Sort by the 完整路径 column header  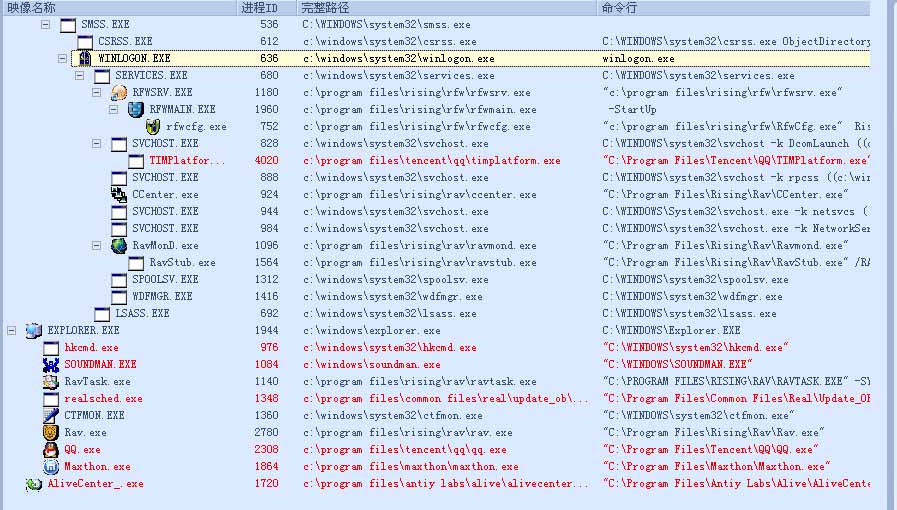click(447, 8)
